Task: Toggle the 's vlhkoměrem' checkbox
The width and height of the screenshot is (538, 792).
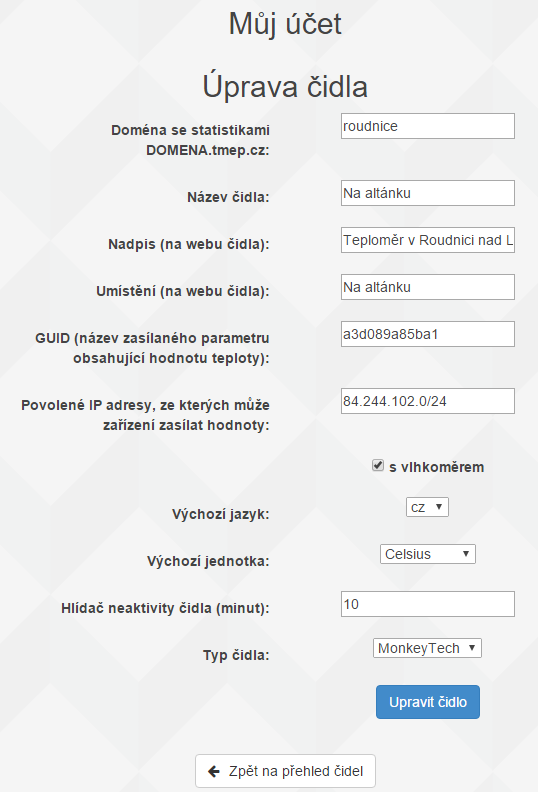Action: click(378, 465)
